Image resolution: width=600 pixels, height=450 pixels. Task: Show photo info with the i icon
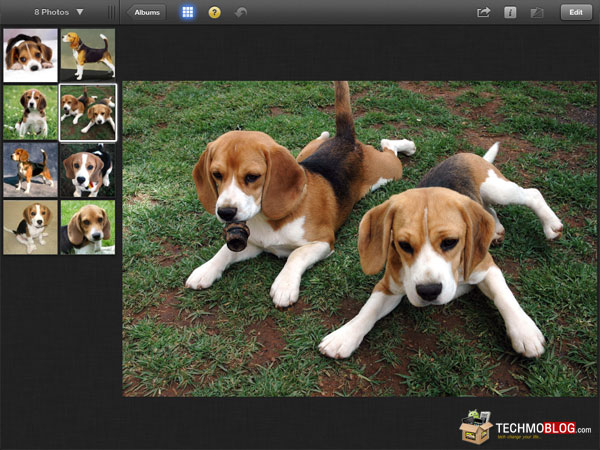(x=510, y=13)
